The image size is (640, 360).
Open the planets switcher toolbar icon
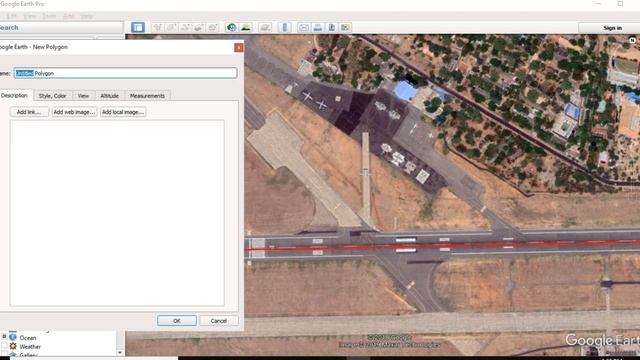pyautogui.click(x=265, y=27)
